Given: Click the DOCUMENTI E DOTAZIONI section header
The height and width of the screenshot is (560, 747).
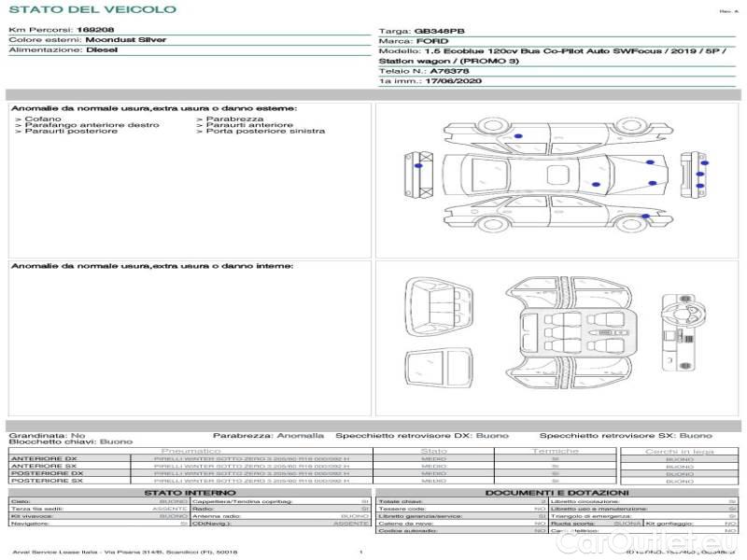Looking at the screenshot, I should (557, 493).
